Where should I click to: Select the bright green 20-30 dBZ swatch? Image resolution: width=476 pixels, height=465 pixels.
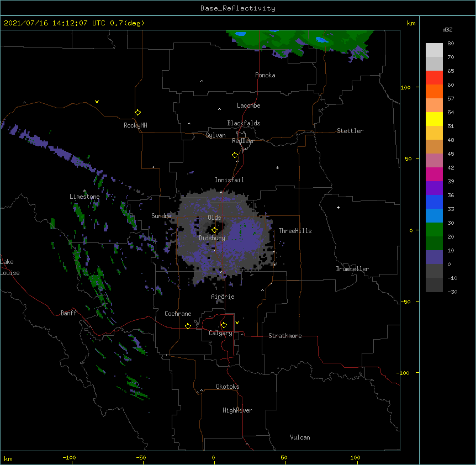tap(434, 230)
